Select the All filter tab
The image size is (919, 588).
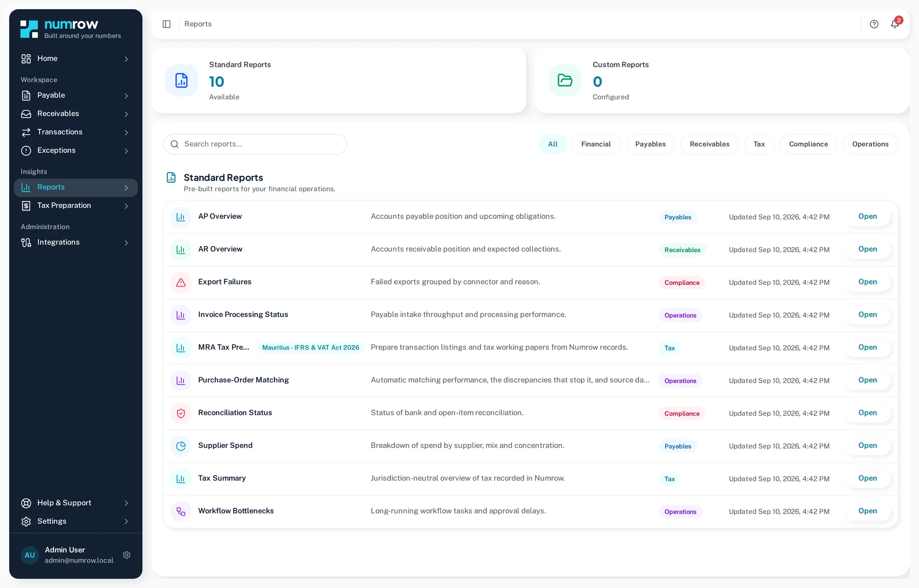pos(553,144)
